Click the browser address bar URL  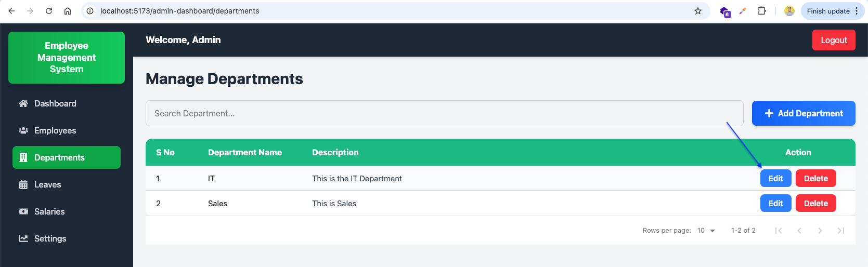pyautogui.click(x=179, y=11)
